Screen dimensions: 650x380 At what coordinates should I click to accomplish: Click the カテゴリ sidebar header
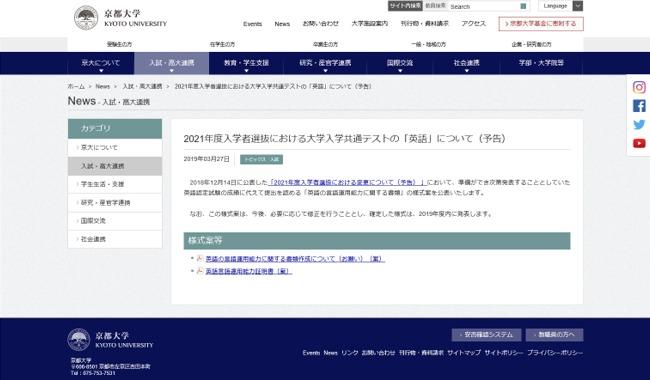[115, 129]
